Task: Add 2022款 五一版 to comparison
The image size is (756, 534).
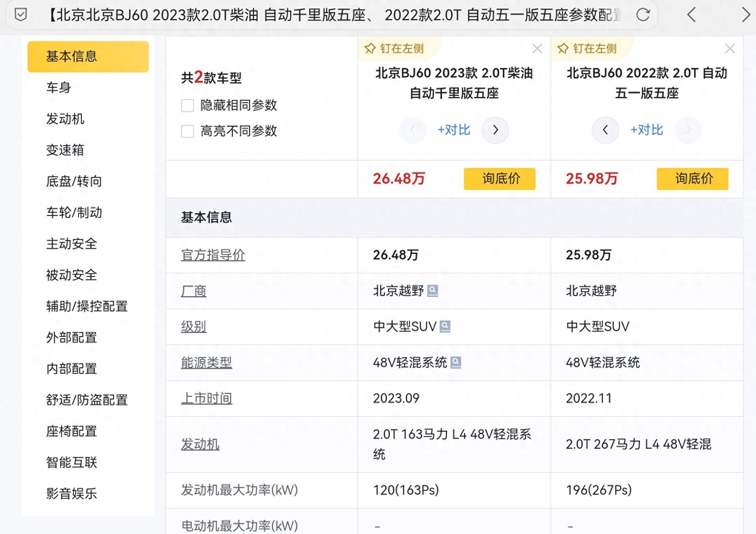Action: point(647,130)
